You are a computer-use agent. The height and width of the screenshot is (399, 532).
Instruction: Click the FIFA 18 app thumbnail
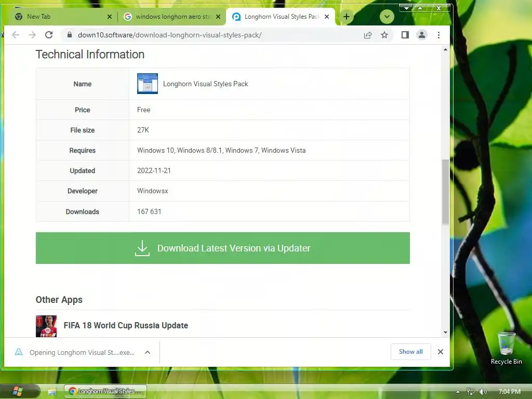[46, 326]
